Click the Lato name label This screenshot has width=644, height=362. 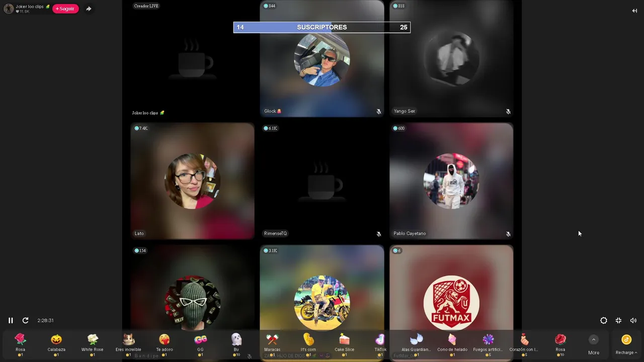pos(139,233)
